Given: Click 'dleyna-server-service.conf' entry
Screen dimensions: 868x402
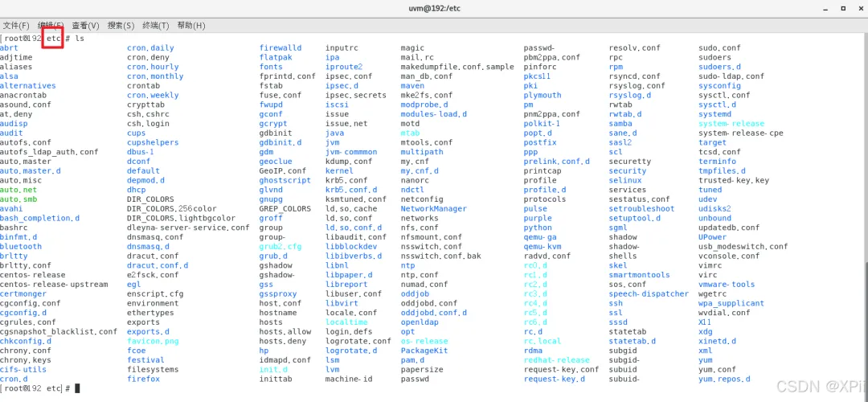Looking at the screenshot, I should 188,228.
